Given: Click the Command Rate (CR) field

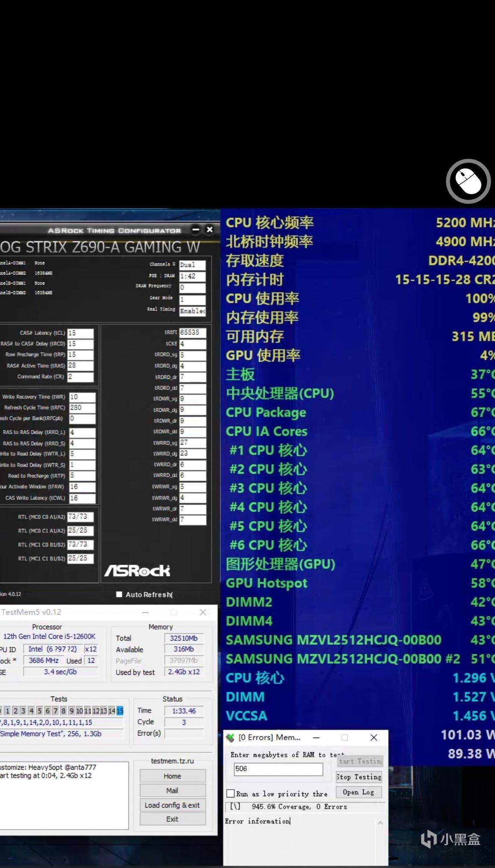Looking at the screenshot, I should pyautogui.click(x=80, y=377).
